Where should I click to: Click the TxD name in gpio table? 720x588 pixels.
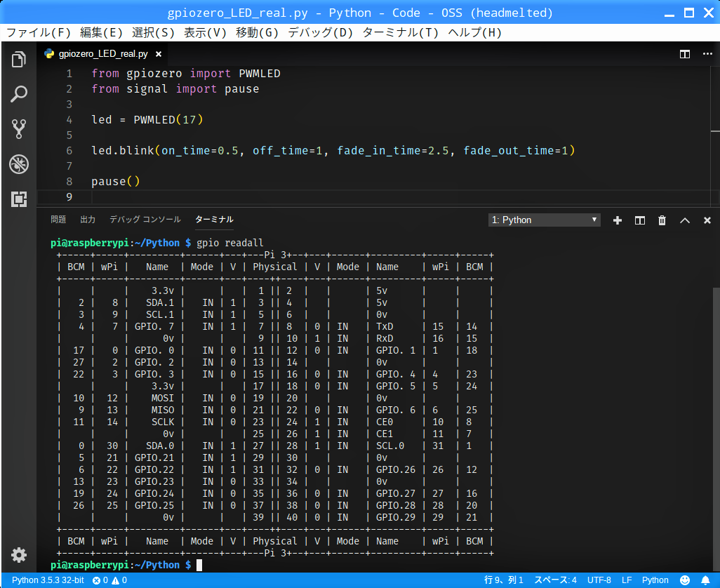click(x=385, y=326)
